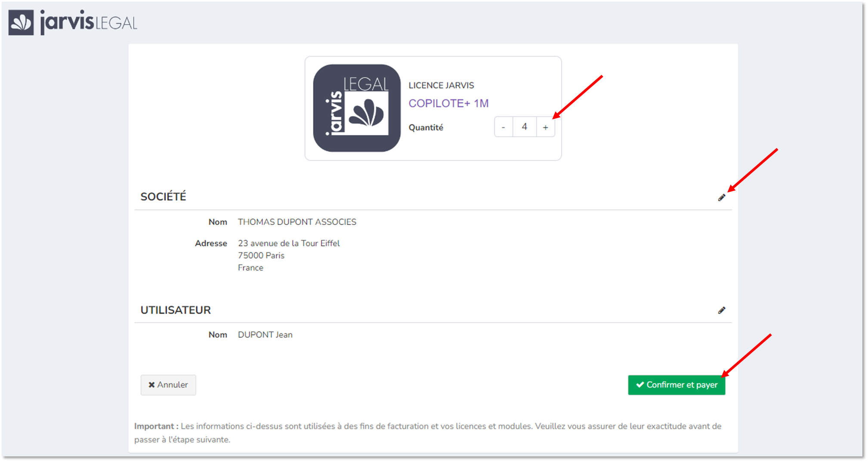Image resolution: width=868 pixels, height=462 pixels.
Task: Click the Adresse field label
Action: [x=211, y=243]
